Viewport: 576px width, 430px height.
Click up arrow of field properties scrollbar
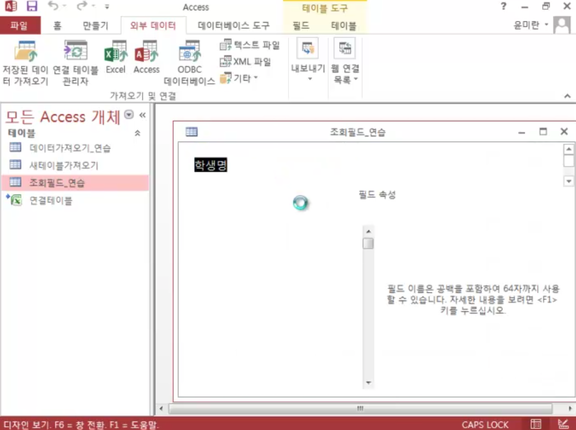[368, 231]
